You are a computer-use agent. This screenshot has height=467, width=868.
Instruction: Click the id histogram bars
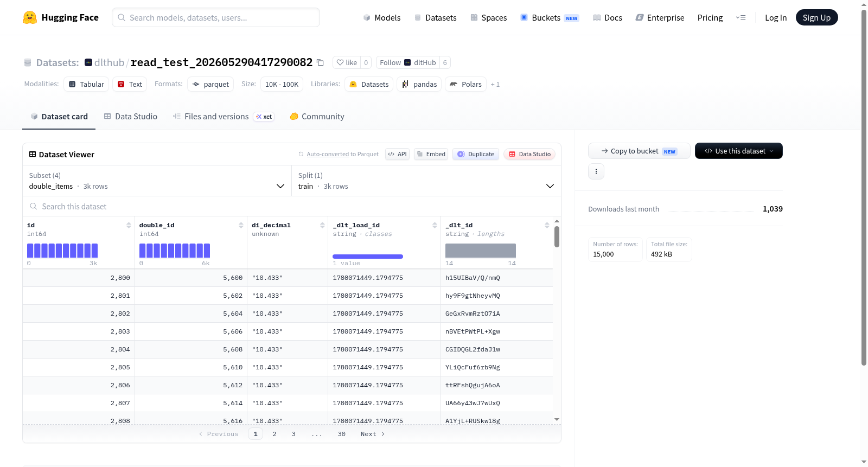tap(62, 251)
